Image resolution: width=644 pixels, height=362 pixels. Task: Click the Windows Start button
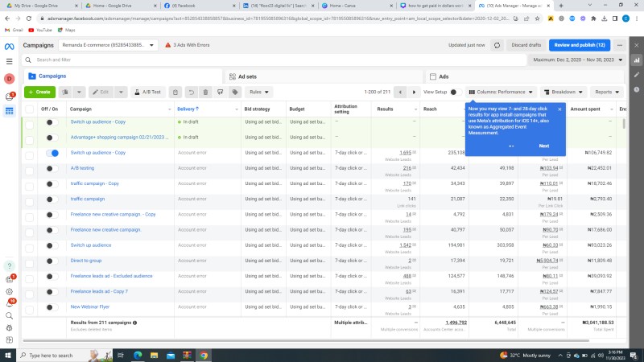click(x=8, y=356)
